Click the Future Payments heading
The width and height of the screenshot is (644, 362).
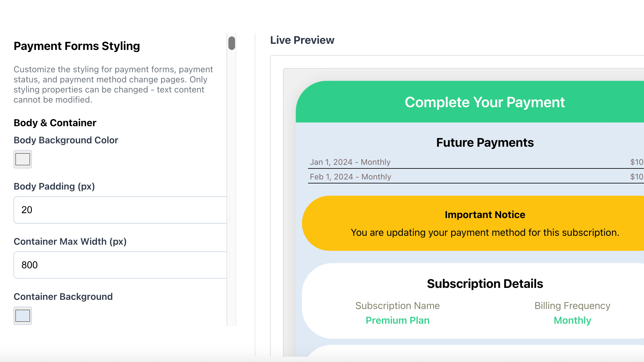point(485,143)
